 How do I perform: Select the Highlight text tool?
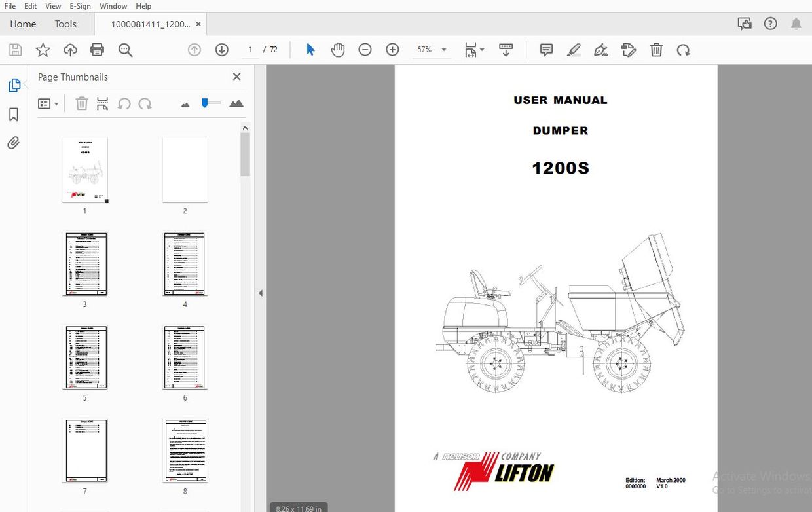pyautogui.click(x=574, y=50)
